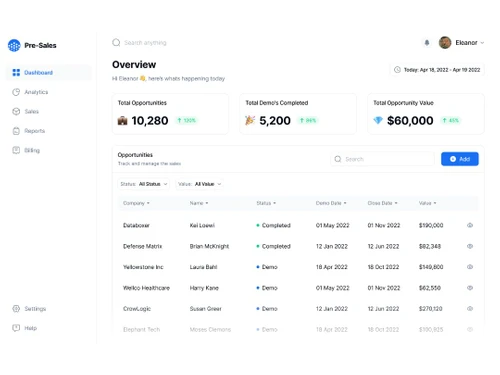
Task: Click the Laura Bahl name cell
Action: (203, 267)
